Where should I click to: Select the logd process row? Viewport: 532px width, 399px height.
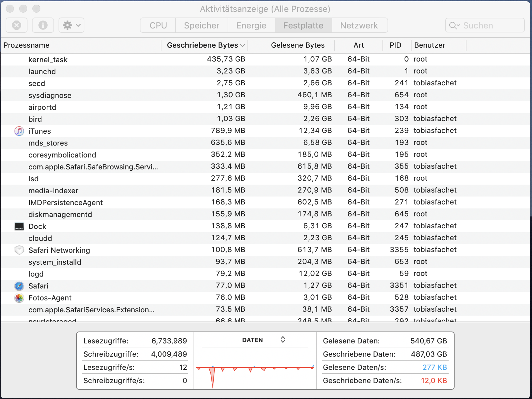(265, 274)
